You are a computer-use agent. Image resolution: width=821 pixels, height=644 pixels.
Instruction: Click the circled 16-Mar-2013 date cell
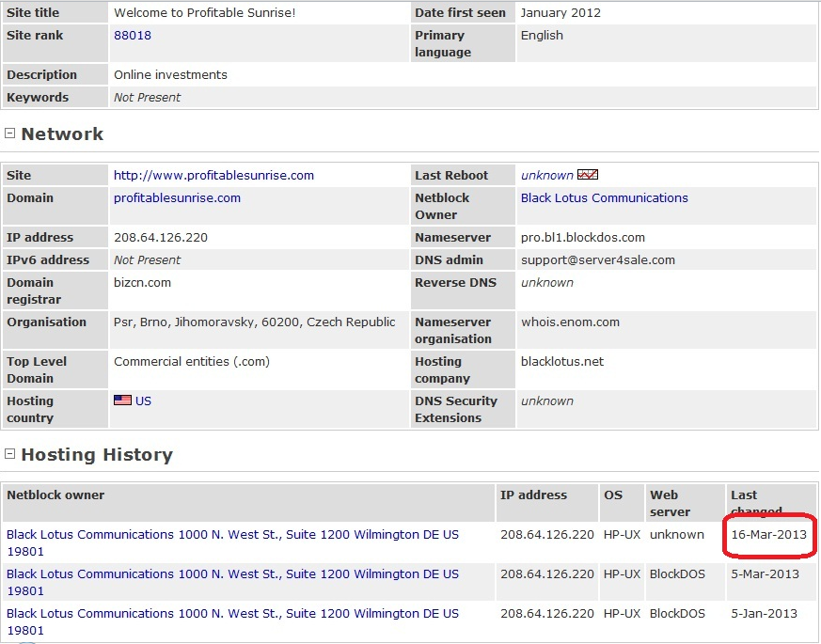(x=767, y=535)
